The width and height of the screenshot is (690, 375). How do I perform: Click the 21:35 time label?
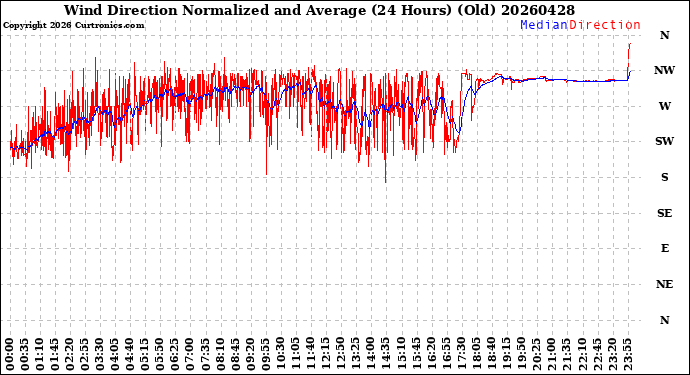click(x=566, y=354)
